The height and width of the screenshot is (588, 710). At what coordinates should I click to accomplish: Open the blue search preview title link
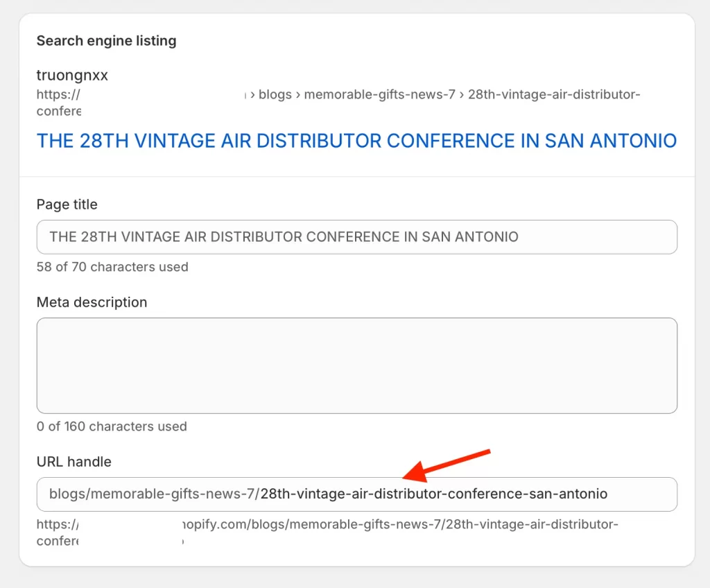tap(356, 141)
